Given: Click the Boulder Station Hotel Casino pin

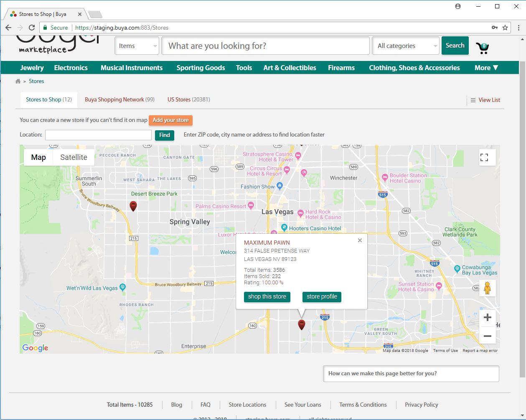Looking at the screenshot, I should [x=385, y=178].
